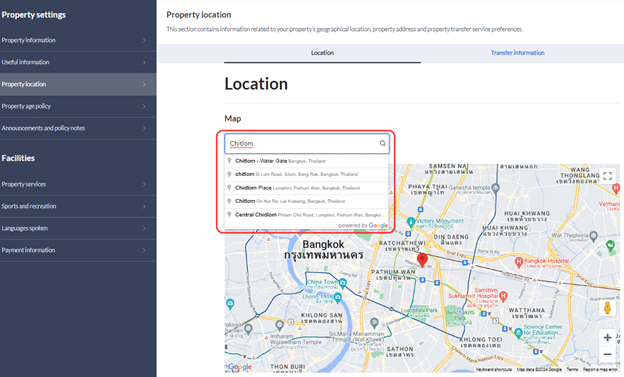This screenshot has width=624, height=377.
Task: Expand Property age policy chevron
Action: tap(144, 106)
